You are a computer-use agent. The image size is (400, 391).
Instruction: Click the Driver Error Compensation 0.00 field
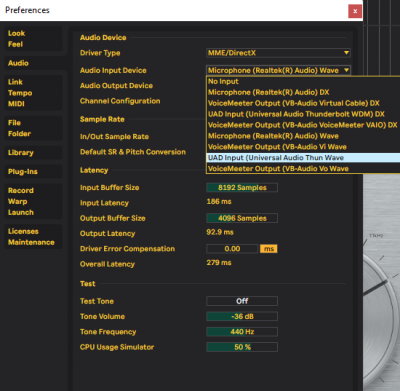[x=232, y=249]
